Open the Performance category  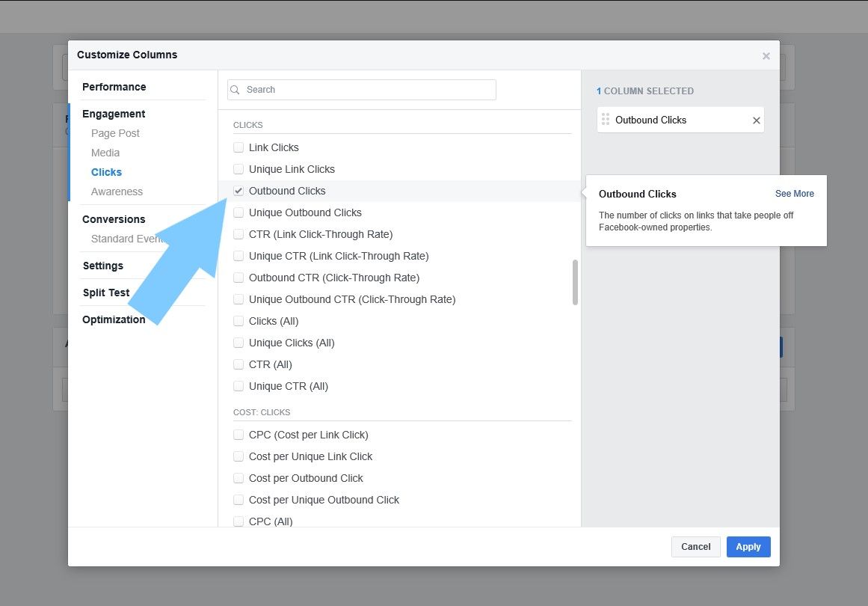click(x=114, y=87)
